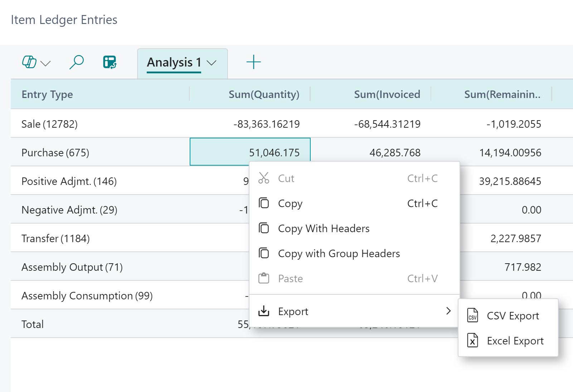Click the clipboard Paste icon
Image resolution: width=573 pixels, height=392 pixels.
(x=264, y=278)
